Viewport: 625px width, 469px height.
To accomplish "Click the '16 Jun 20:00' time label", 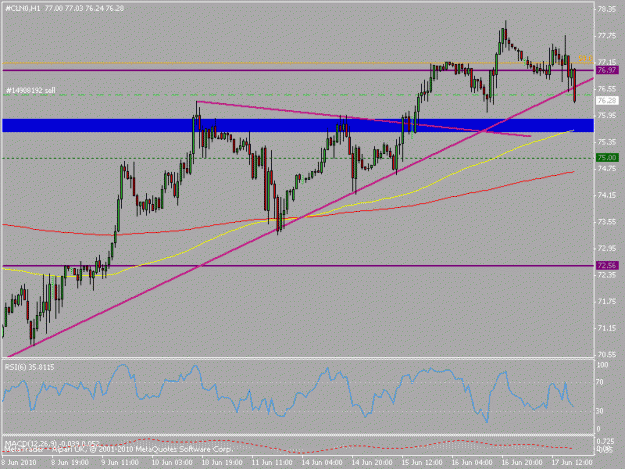I will click(x=522, y=462).
